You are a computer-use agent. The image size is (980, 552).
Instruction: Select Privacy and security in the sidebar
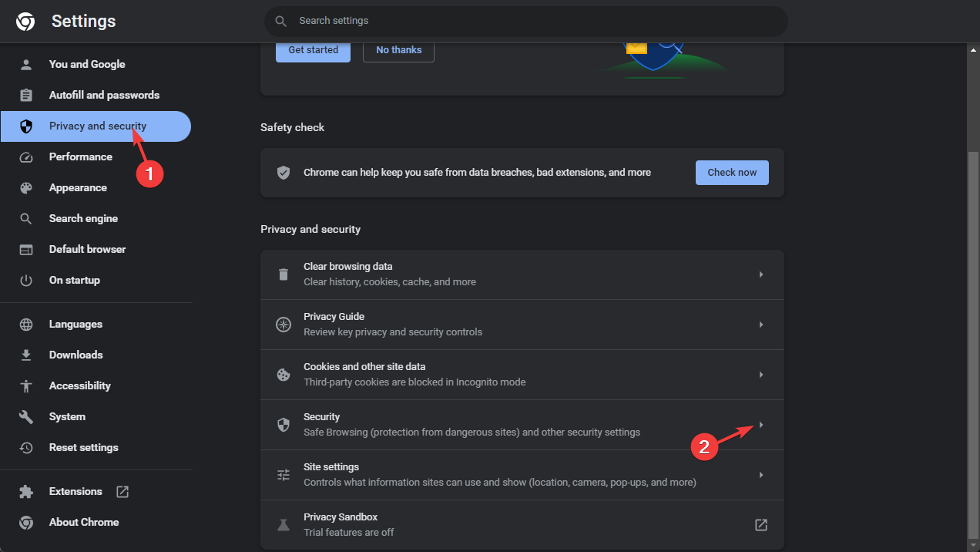click(x=96, y=126)
